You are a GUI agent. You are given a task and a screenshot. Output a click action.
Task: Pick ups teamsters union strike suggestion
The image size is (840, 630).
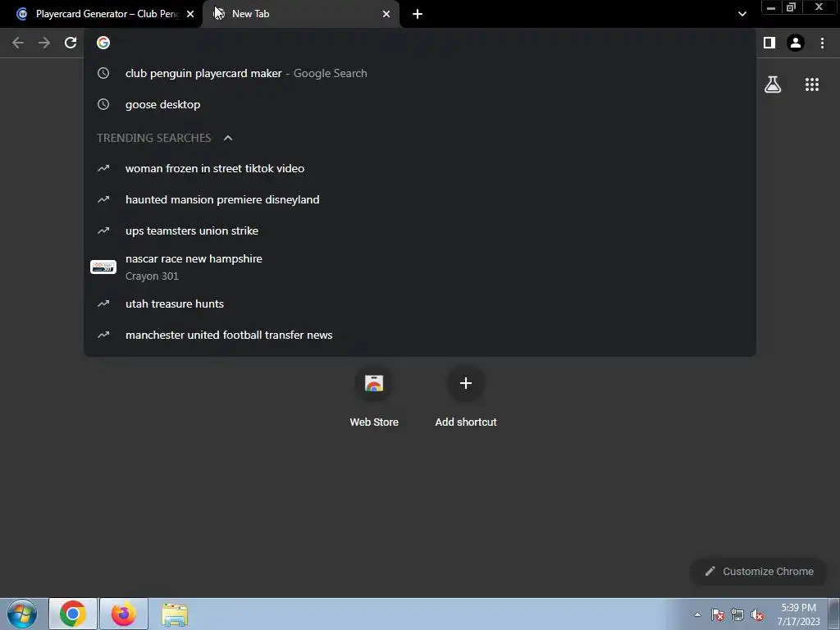point(420,231)
